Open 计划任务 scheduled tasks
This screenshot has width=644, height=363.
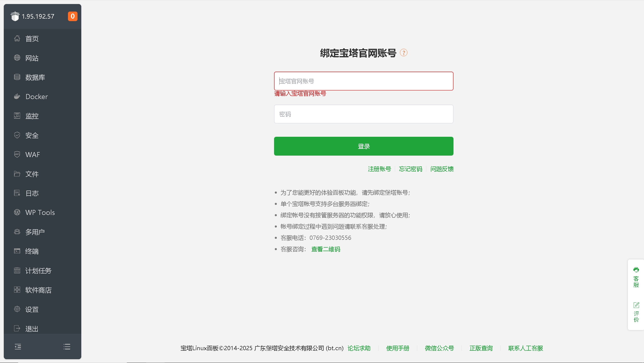[x=38, y=270]
